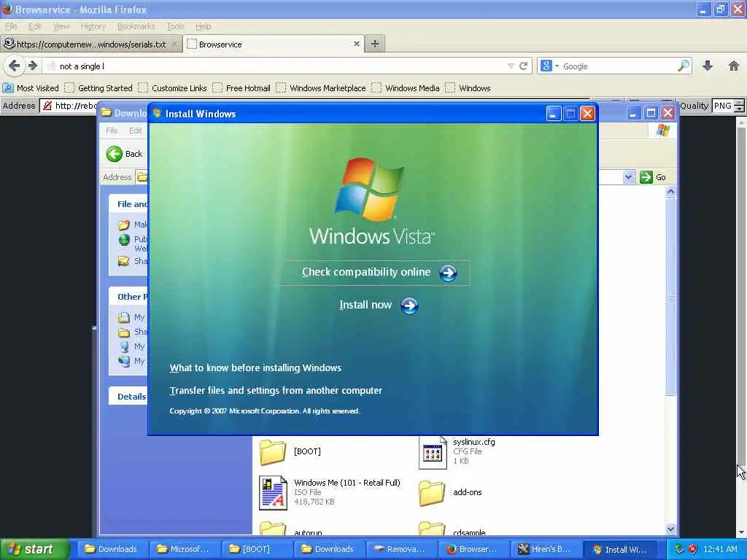This screenshot has height=560, width=747.
Task: Go to Firefox home page icon
Action: coord(734,66)
